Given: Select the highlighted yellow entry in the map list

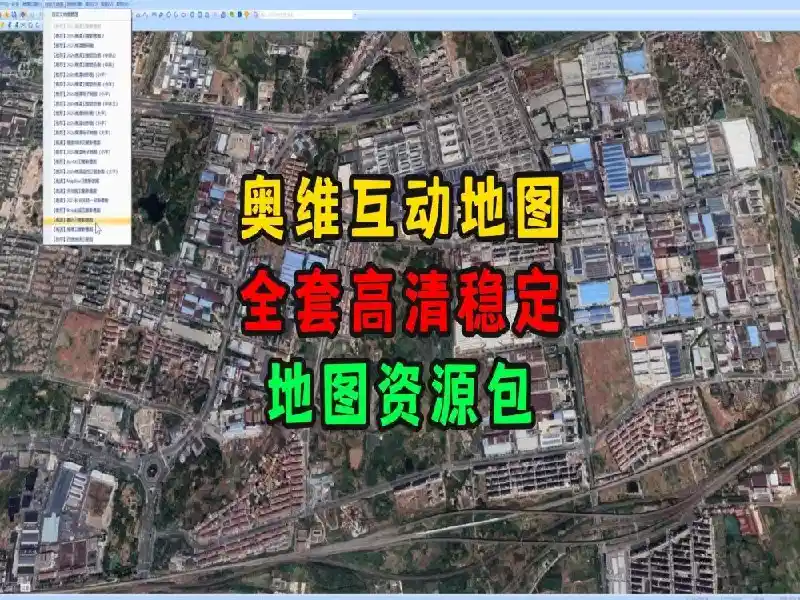Looking at the screenshot, I should [x=87, y=220].
